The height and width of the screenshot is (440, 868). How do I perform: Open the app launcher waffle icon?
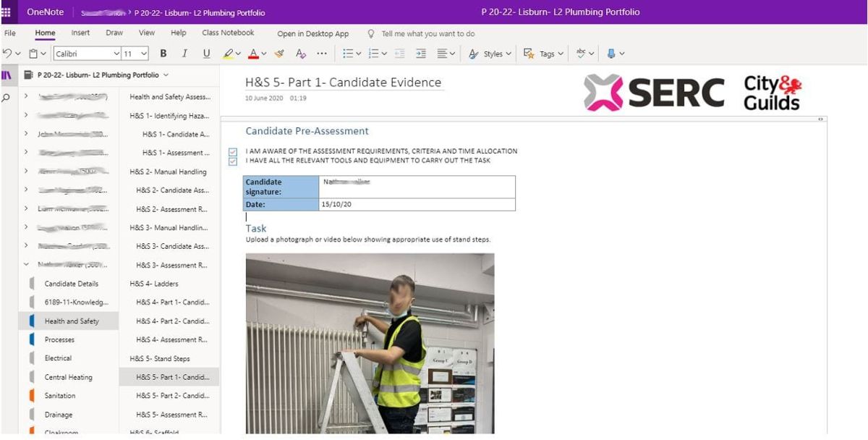(x=7, y=12)
